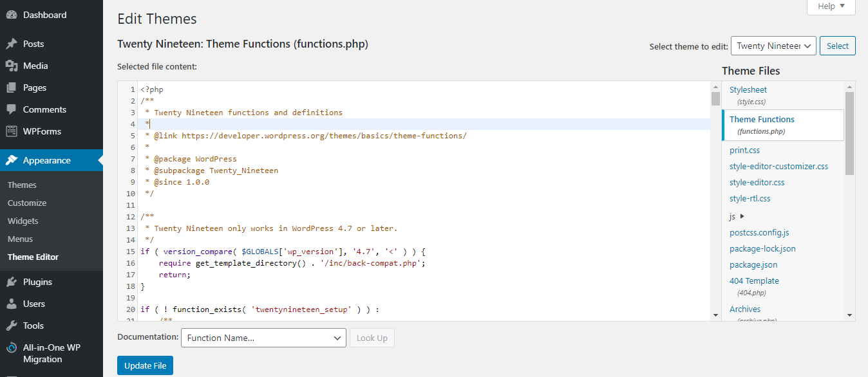868x377 pixels.
Task: Click the Users person icon
Action: [x=12, y=304]
